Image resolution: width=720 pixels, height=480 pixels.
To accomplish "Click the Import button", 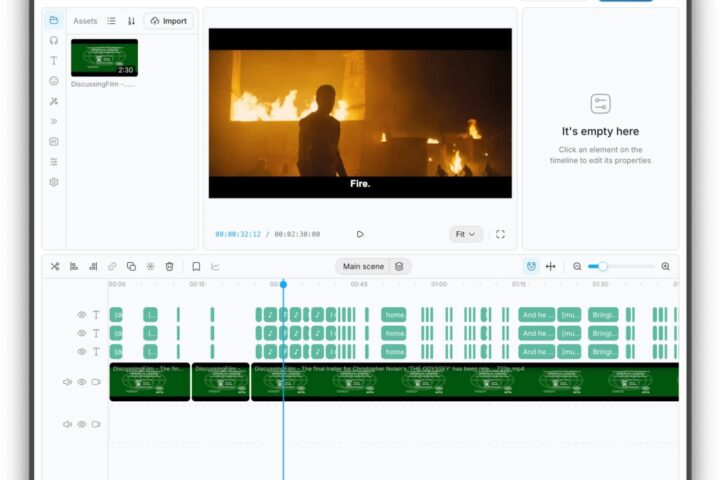I will (x=169, y=21).
